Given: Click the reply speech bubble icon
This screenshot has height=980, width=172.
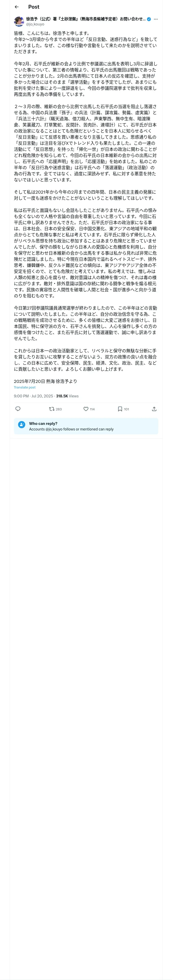Looking at the screenshot, I should tap(18, 409).
